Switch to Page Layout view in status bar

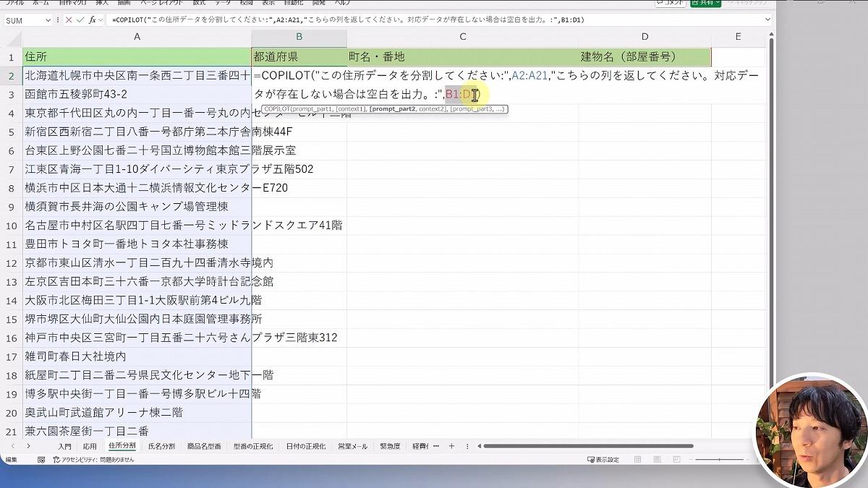658,460
